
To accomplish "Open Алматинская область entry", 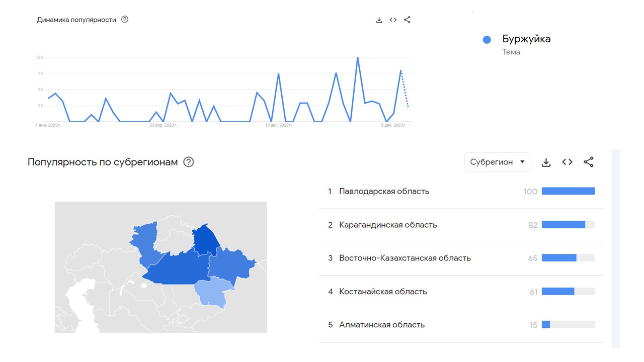I will coord(382,325).
